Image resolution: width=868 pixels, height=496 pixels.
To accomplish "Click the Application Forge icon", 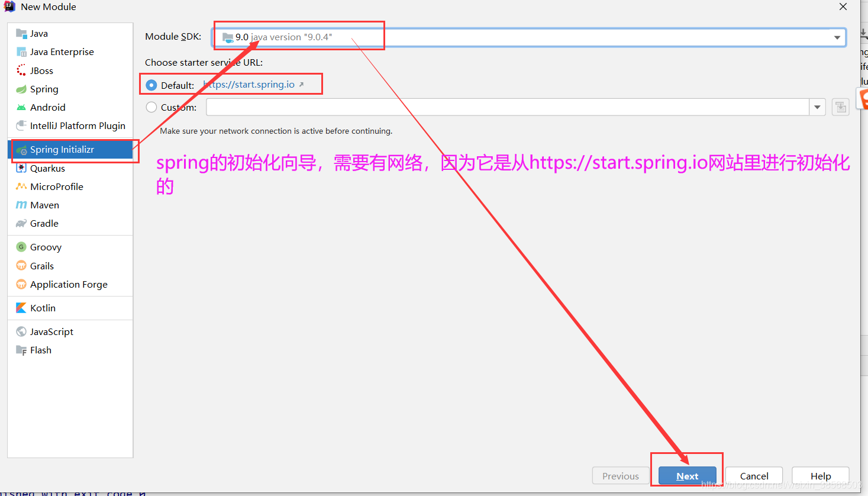I will [21, 284].
